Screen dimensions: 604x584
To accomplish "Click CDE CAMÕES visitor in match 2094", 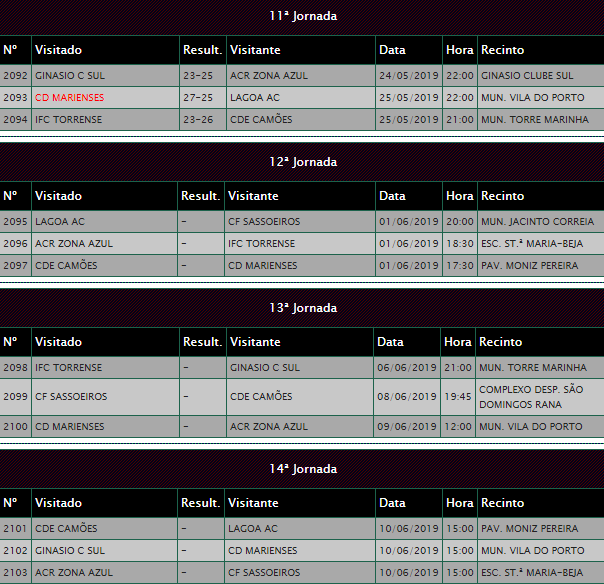I will 261,119.
